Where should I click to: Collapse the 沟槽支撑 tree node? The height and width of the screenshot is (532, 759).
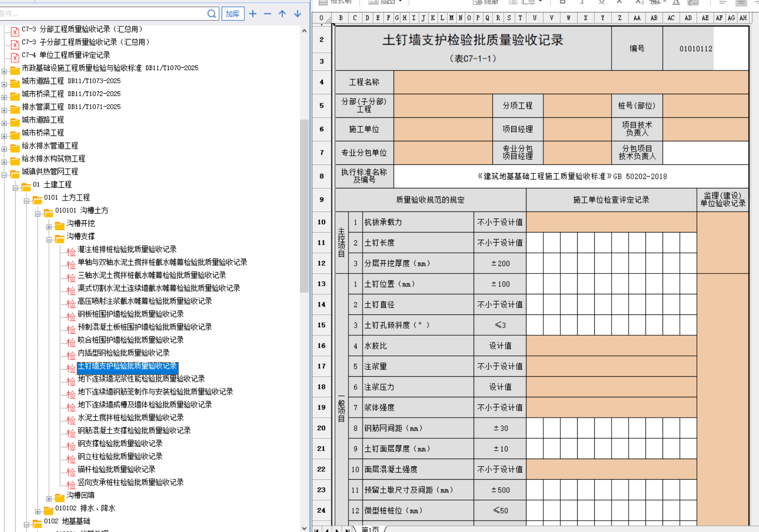(49, 240)
